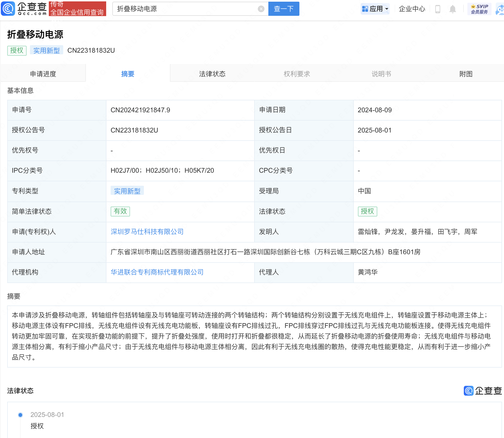Click the 查一下 search button
The image size is (504, 438).
[284, 9]
